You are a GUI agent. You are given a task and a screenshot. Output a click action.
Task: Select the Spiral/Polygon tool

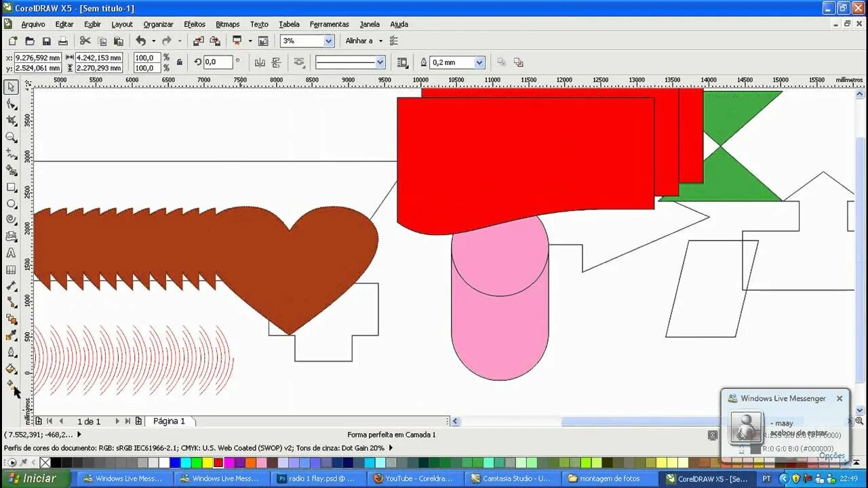(11, 220)
